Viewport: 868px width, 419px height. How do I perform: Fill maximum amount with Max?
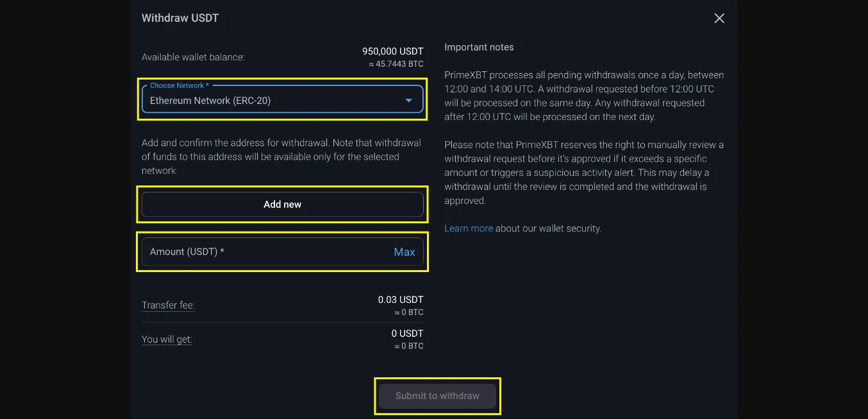pyautogui.click(x=405, y=252)
